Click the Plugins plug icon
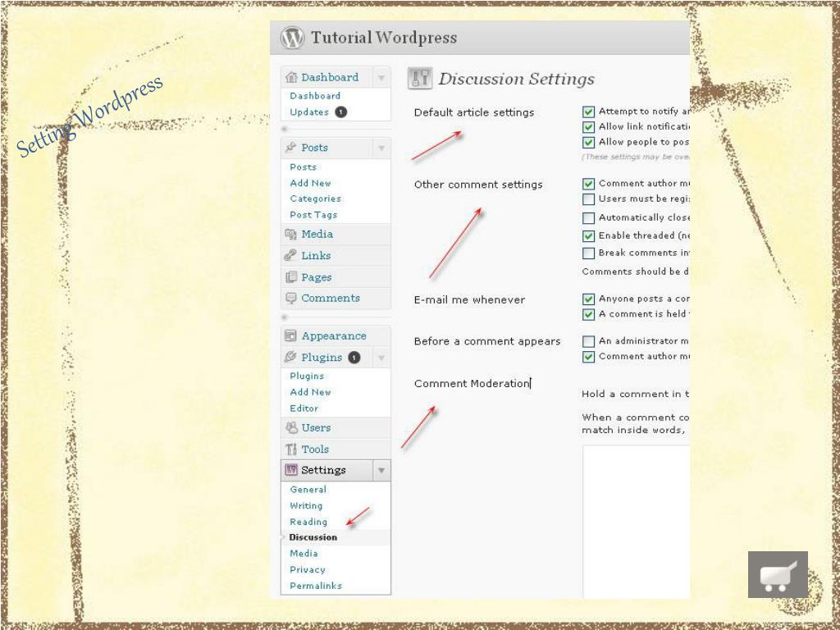840x630 pixels. click(x=291, y=357)
